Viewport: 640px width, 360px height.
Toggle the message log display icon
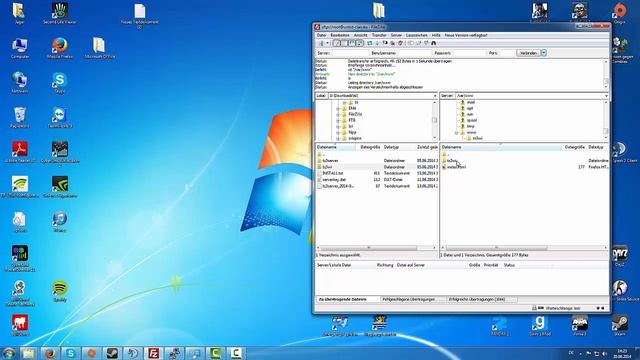click(x=336, y=43)
